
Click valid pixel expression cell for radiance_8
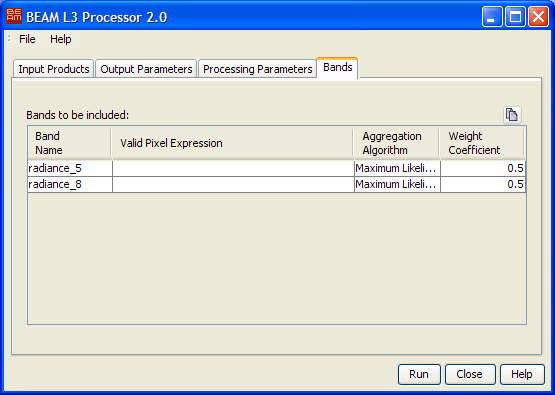(x=233, y=184)
